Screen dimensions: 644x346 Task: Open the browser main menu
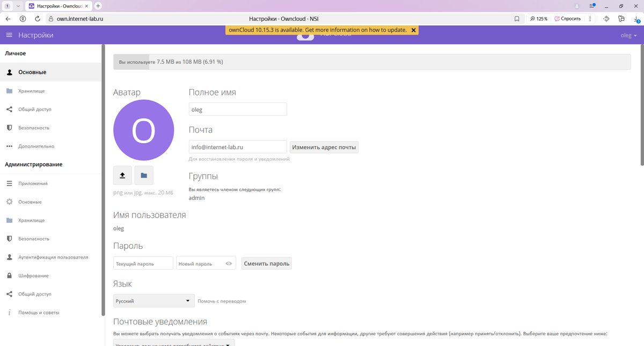pyautogui.click(x=592, y=6)
